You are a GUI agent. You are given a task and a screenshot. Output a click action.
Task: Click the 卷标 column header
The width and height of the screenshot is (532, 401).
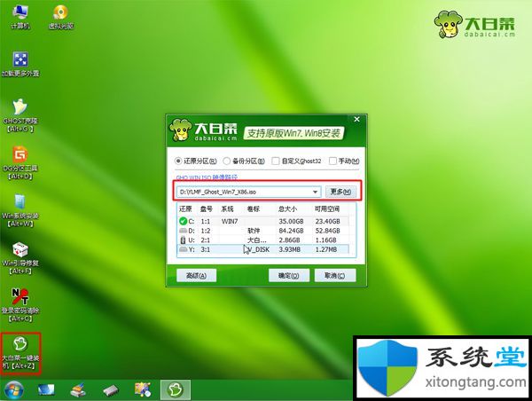point(254,208)
